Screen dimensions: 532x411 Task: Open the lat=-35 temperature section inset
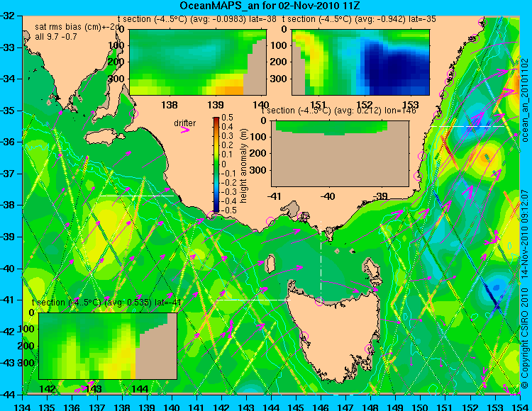pyautogui.click(x=360, y=62)
